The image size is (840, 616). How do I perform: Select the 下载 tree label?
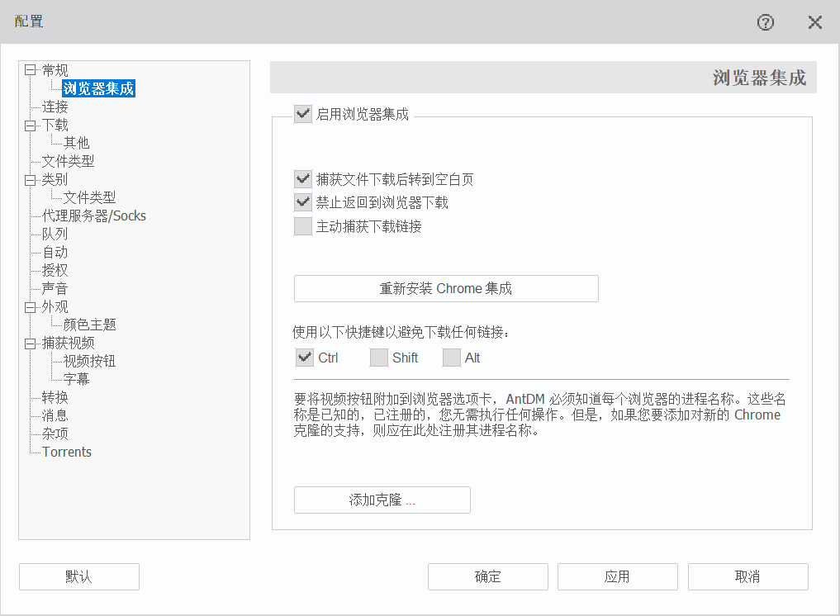click(x=55, y=126)
